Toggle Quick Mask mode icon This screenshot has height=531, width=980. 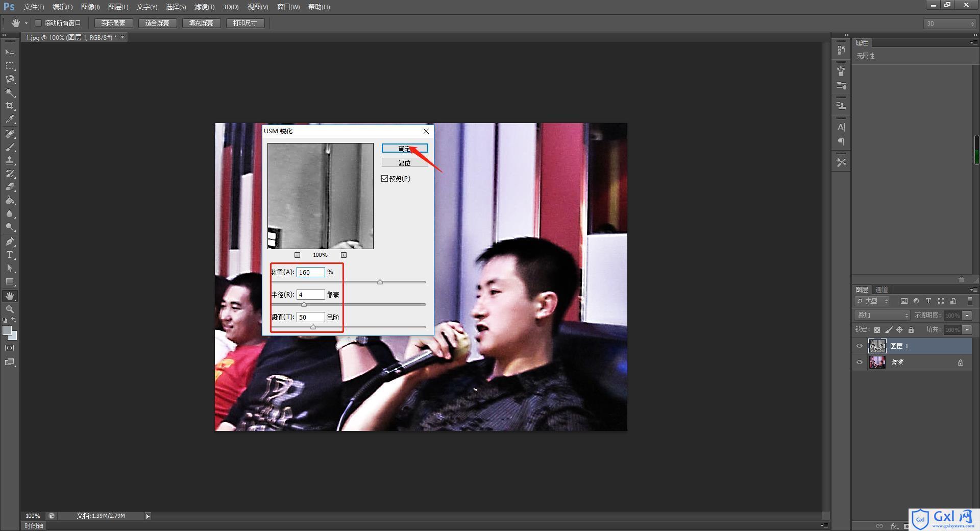click(x=10, y=348)
